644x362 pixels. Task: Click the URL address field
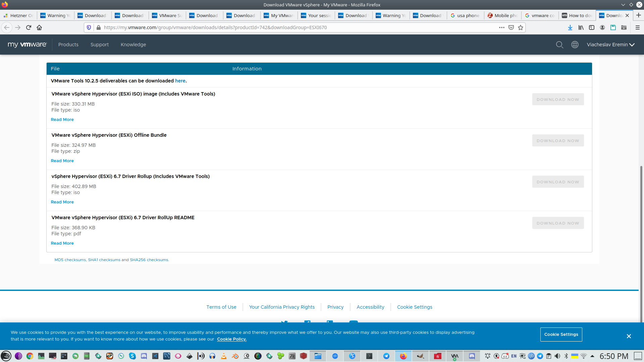click(295, 27)
